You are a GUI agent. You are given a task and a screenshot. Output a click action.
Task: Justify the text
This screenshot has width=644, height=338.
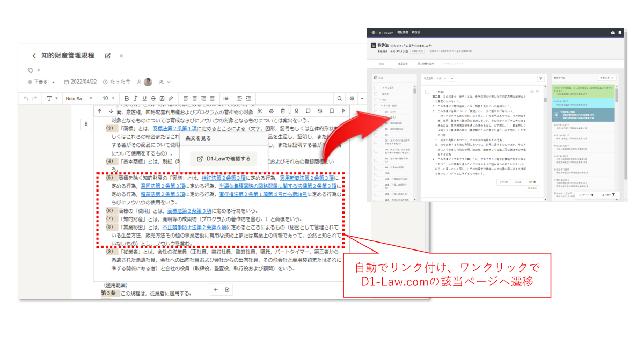pyautogui.click(x=213, y=99)
